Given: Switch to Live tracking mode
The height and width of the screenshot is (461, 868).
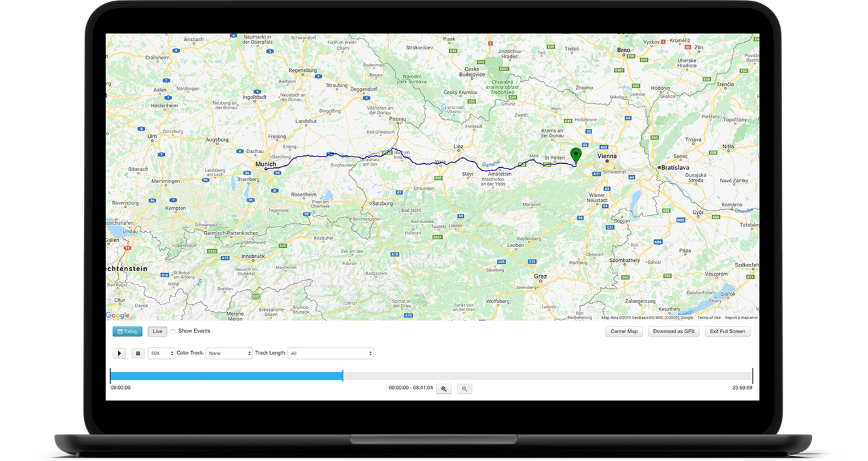Looking at the screenshot, I should (x=157, y=331).
